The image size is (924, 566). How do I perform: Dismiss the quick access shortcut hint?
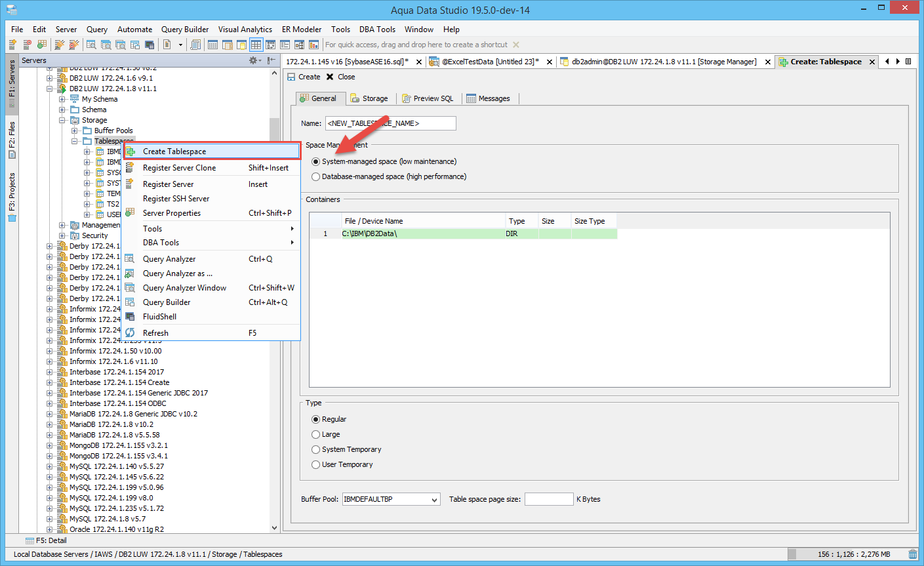(516, 45)
